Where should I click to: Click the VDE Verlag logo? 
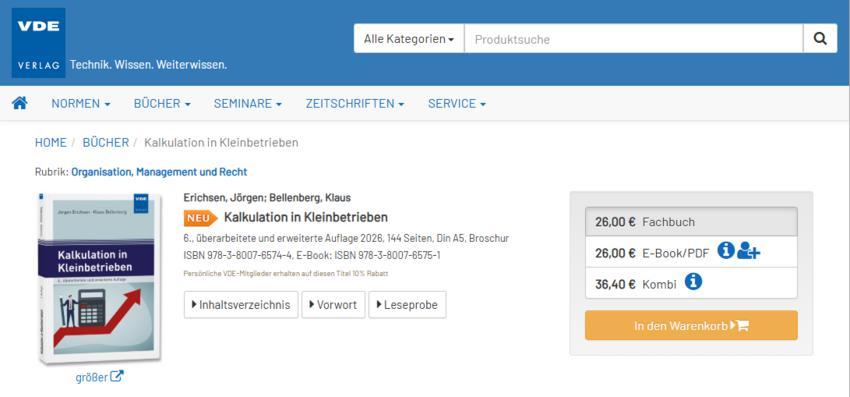click(x=38, y=43)
